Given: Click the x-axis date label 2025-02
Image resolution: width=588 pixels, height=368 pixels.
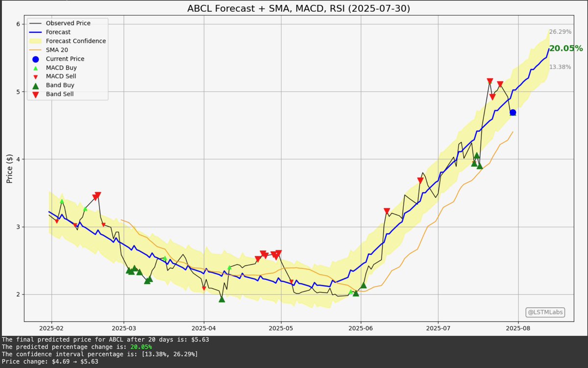Looking at the screenshot, I should click(52, 328).
